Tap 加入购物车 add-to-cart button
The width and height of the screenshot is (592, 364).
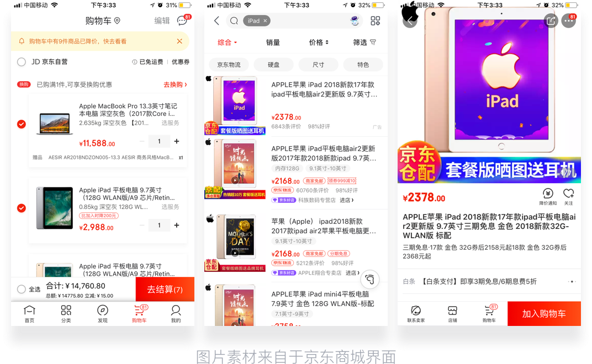point(544,313)
